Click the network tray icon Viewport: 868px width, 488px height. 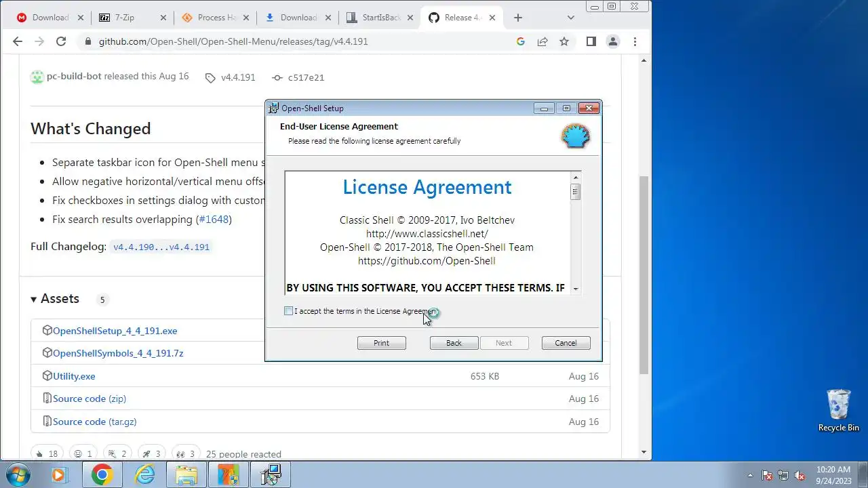click(x=783, y=475)
